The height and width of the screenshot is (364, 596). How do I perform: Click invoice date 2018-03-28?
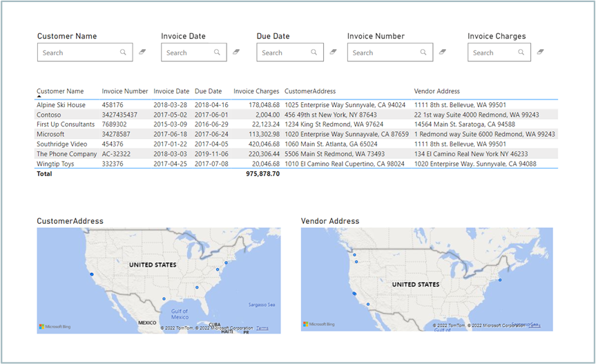pos(170,105)
